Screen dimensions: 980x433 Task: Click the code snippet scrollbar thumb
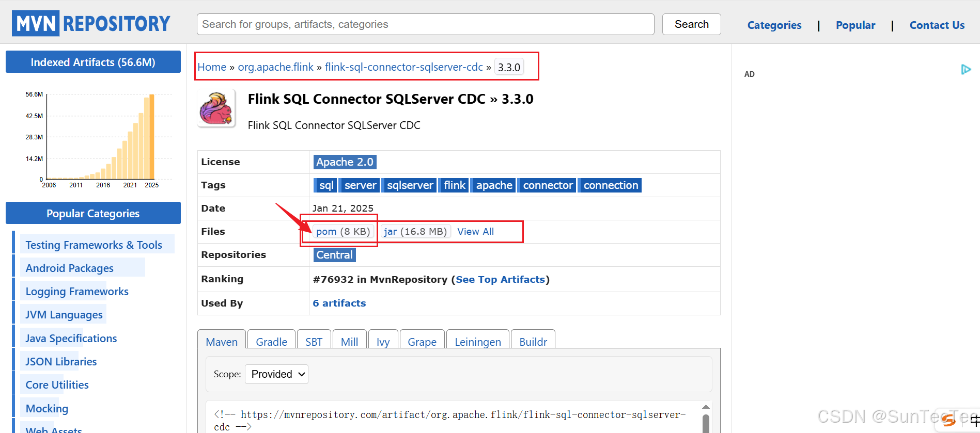point(706,424)
